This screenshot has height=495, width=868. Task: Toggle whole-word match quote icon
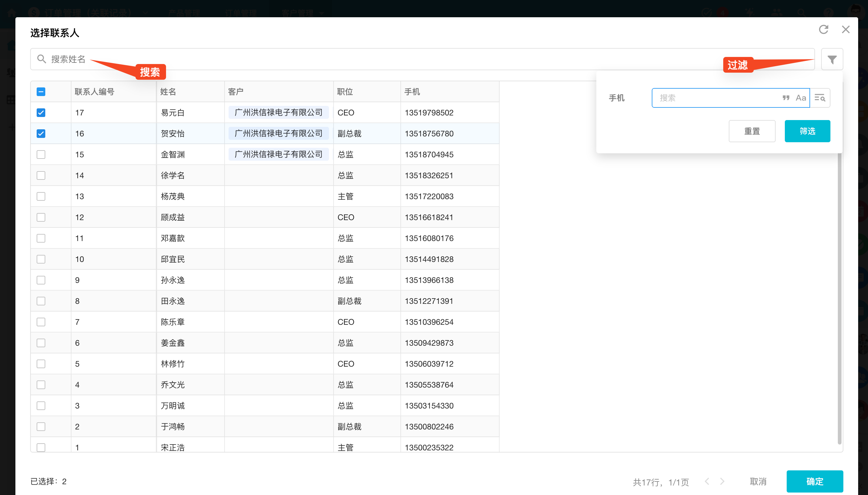[x=785, y=98]
